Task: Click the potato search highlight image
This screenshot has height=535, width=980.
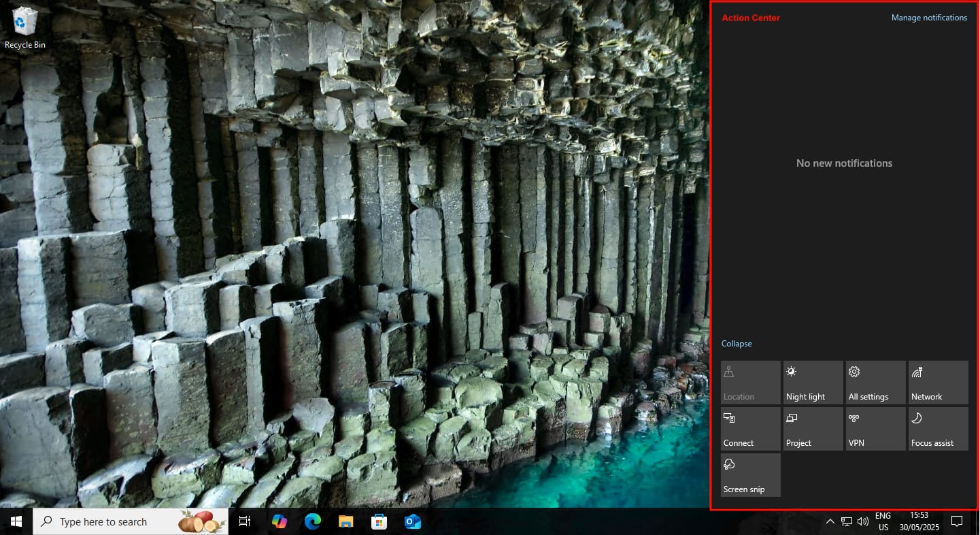Action: (202, 521)
